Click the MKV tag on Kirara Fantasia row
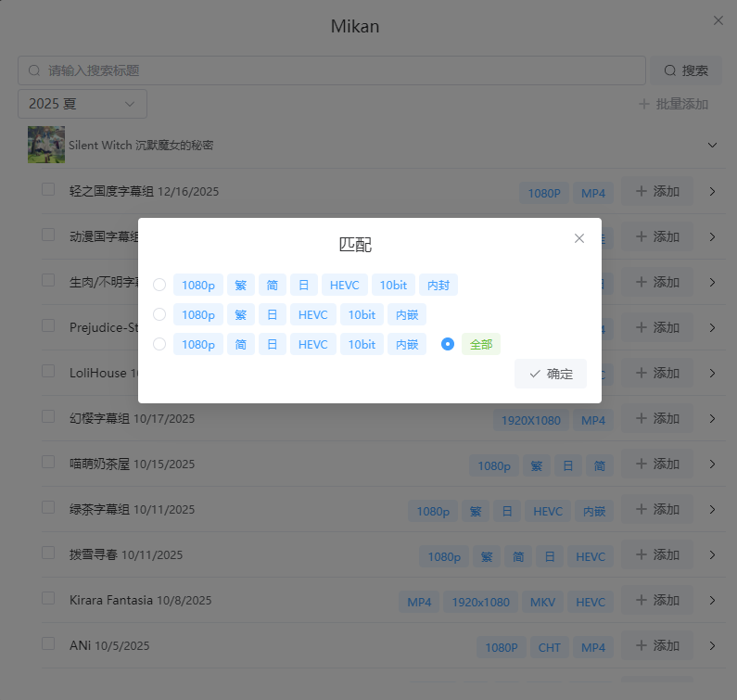737x700 pixels. [x=542, y=603]
